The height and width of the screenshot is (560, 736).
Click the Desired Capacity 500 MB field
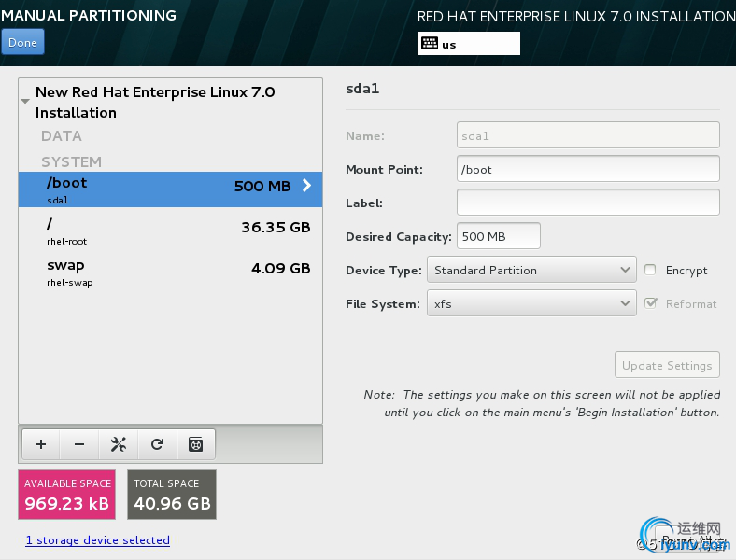(499, 236)
